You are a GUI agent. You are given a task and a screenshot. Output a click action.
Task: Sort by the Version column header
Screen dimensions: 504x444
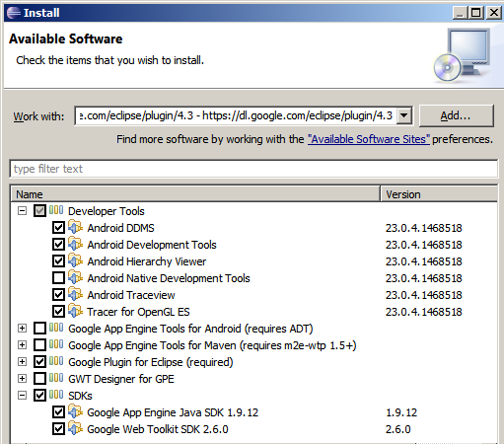coord(439,194)
